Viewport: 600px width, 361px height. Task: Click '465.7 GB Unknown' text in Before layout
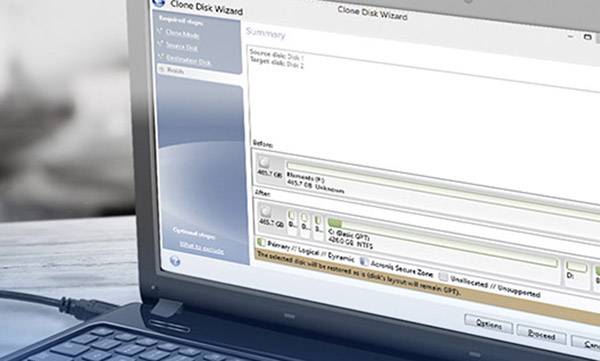click(315, 186)
